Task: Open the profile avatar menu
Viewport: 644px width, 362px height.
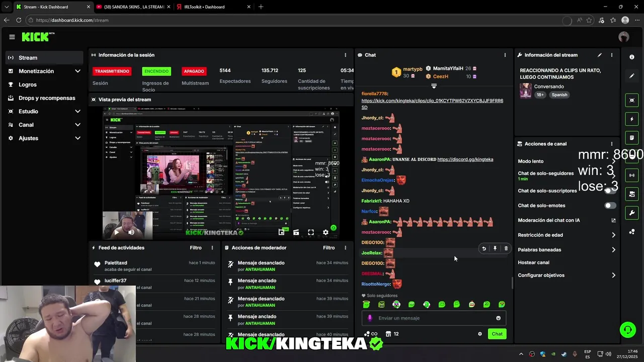Action: [x=624, y=37]
